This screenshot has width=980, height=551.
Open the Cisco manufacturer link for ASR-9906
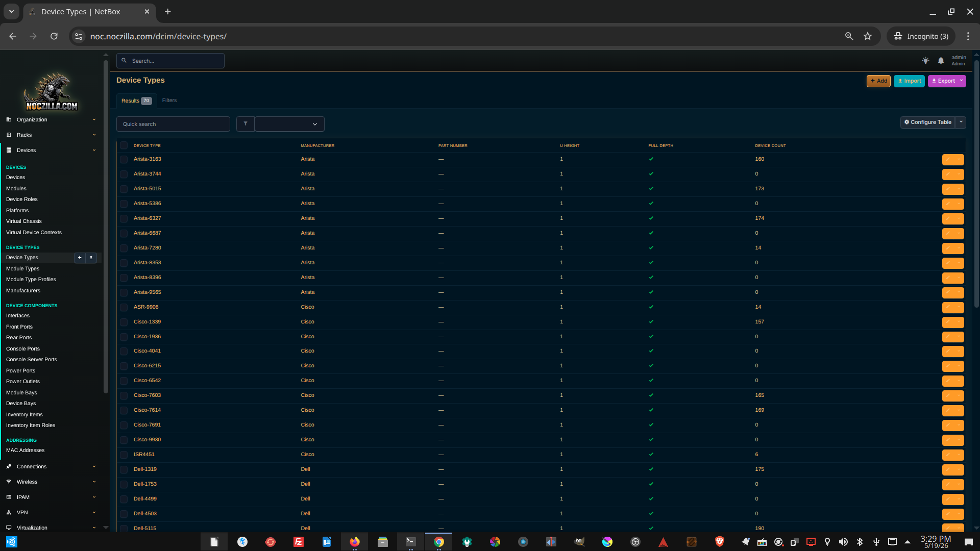coord(308,307)
